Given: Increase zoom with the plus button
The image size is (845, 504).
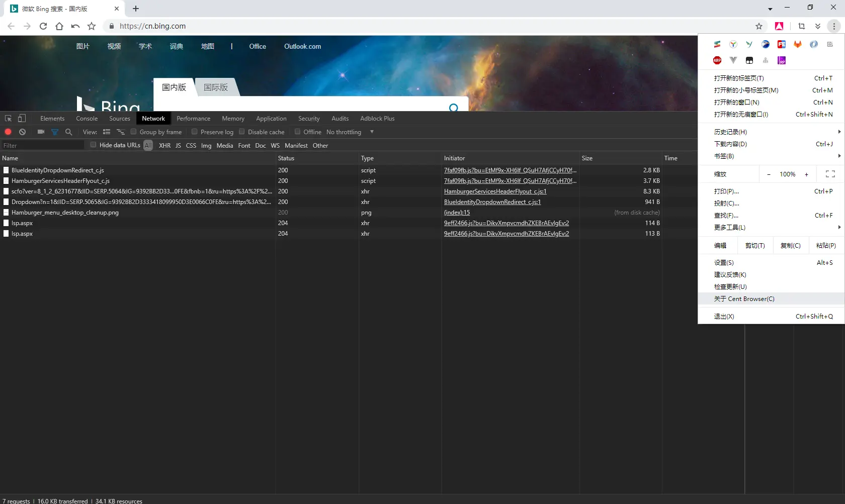Looking at the screenshot, I should click(806, 174).
